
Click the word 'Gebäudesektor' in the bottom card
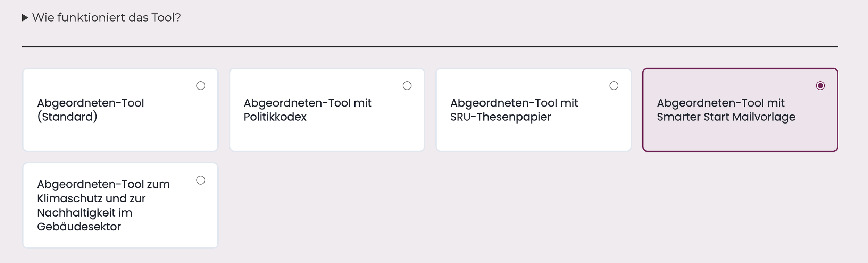click(x=79, y=227)
